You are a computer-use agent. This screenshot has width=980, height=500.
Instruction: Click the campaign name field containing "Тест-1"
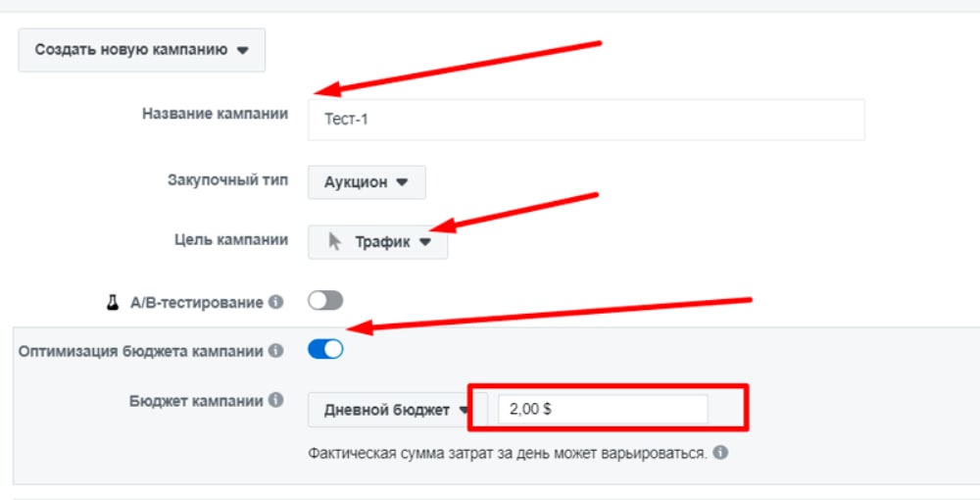586,120
